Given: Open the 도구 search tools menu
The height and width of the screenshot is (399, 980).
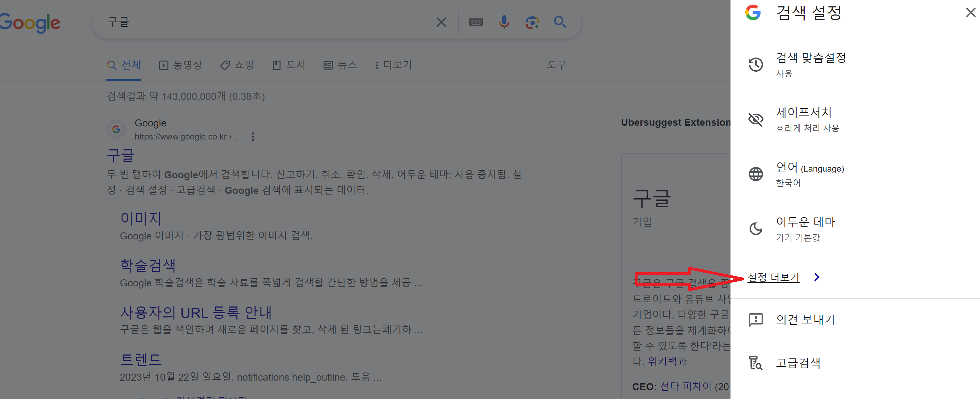Looking at the screenshot, I should coord(556,65).
